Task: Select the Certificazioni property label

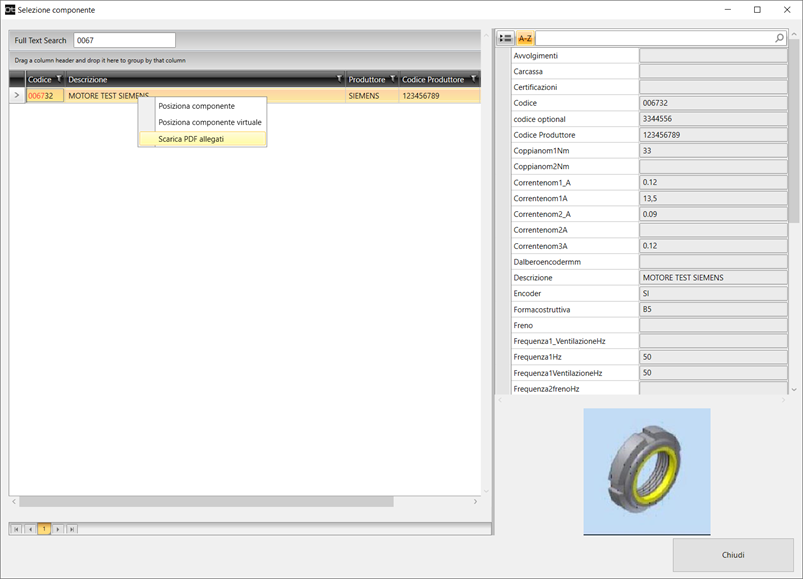Action: pos(535,87)
